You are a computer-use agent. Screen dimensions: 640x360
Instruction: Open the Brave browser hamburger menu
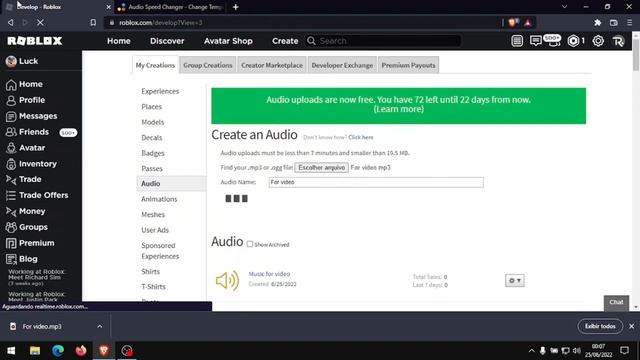[x=629, y=23]
